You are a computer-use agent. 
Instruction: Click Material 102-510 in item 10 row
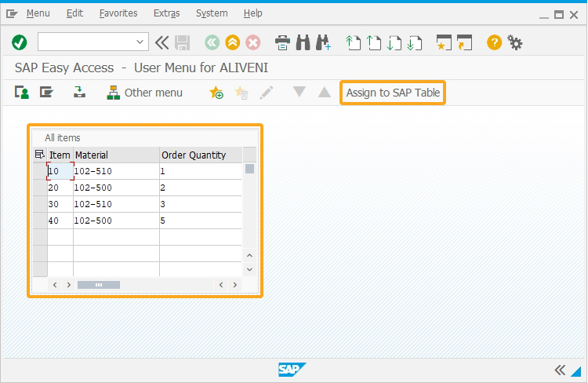tap(116, 171)
